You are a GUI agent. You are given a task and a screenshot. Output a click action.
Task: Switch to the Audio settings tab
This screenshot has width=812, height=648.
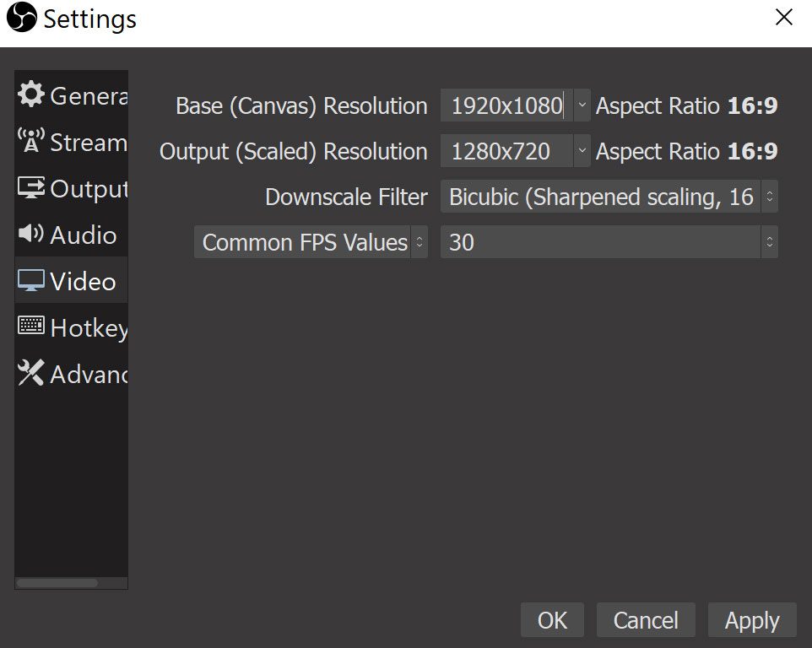coord(82,235)
